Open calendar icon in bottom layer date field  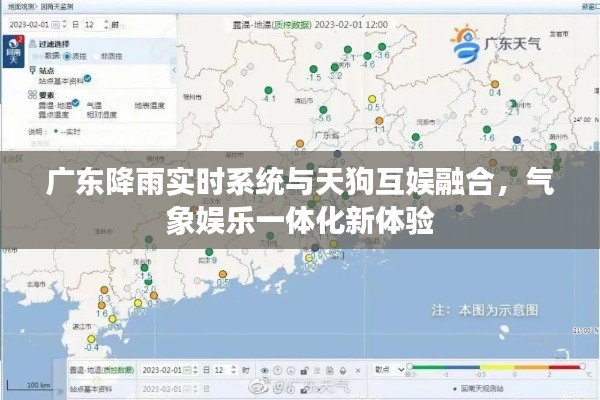(187, 370)
